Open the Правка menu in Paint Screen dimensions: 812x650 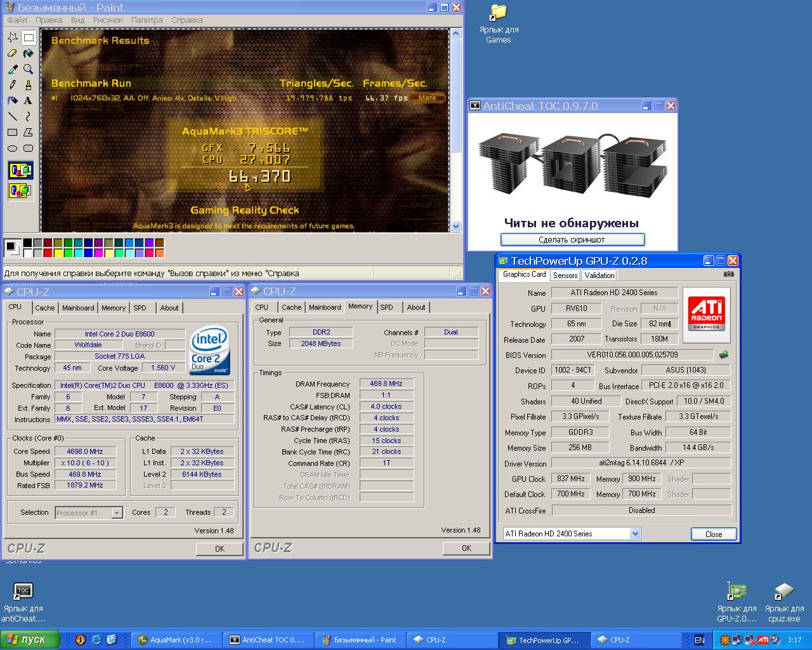(x=49, y=20)
